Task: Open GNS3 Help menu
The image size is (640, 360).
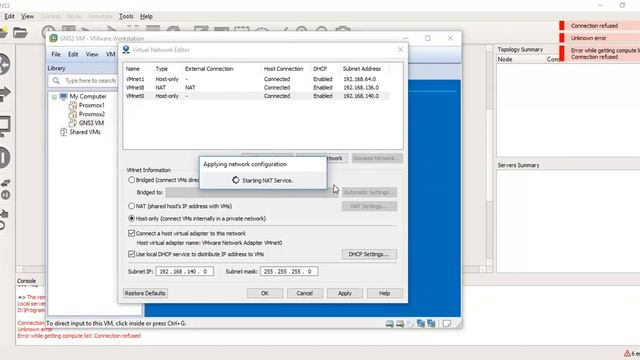Action: [146, 16]
